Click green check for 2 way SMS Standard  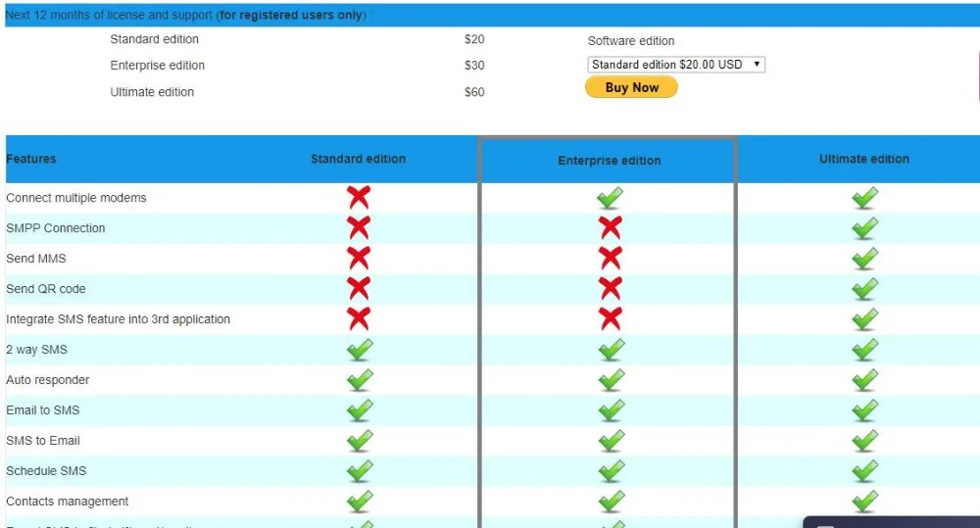pyautogui.click(x=360, y=350)
